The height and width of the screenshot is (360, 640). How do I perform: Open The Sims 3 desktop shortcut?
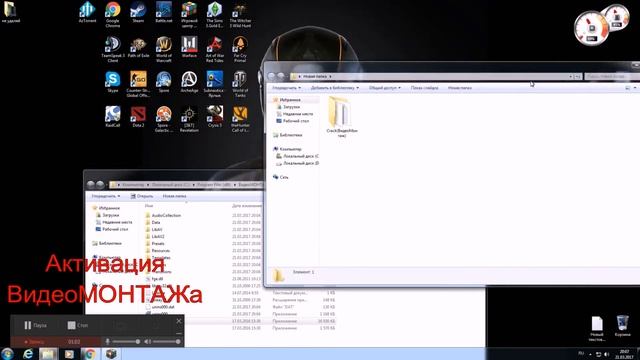(x=214, y=14)
